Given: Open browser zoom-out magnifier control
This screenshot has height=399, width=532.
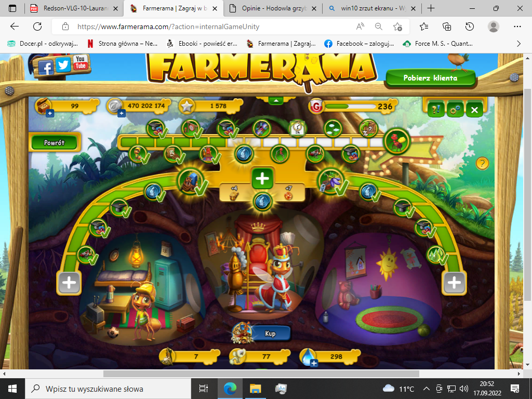Looking at the screenshot, I should point(379,26).
